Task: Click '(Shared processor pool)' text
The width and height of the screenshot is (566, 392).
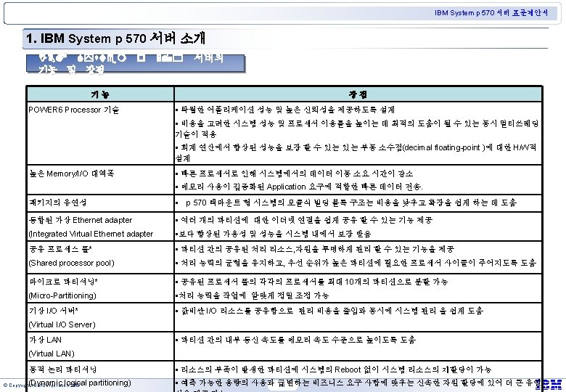Action: (x=71, y=263)
